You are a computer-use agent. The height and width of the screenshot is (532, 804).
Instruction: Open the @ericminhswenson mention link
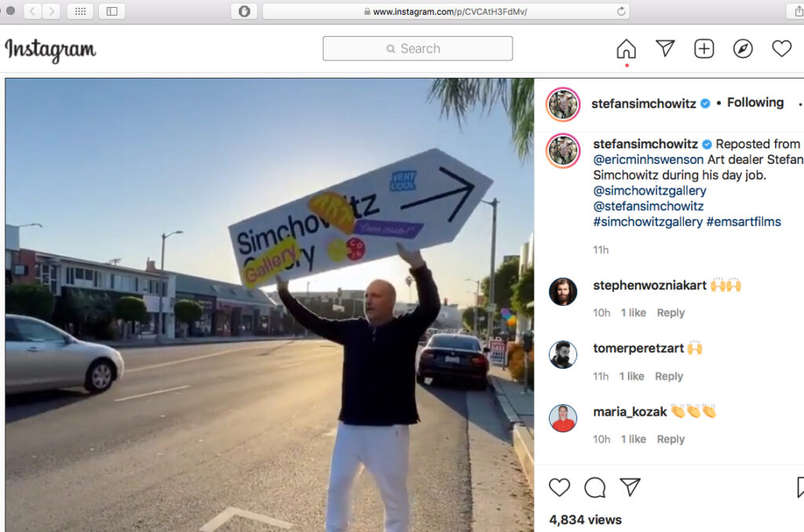648,159
